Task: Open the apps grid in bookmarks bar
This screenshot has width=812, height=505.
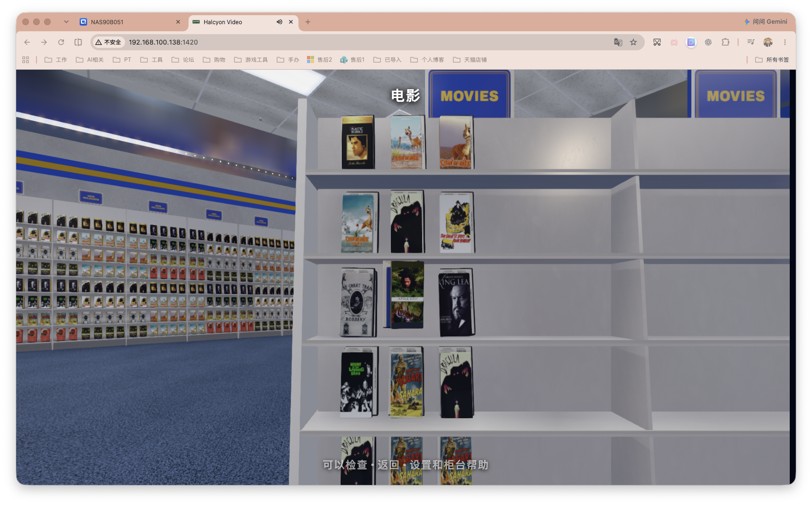Action: coord(26,60)
